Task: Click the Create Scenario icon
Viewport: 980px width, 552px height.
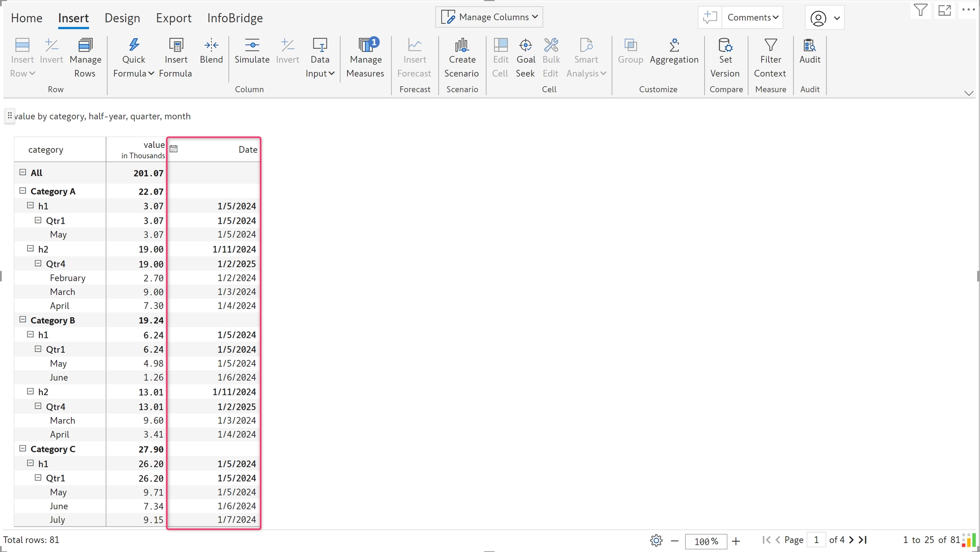Action: (x=462, y=45)
